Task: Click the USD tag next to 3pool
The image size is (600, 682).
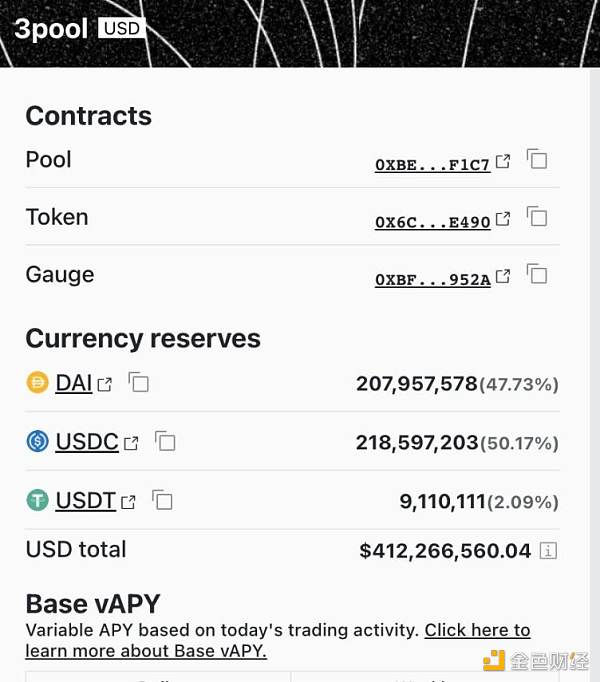Action: (x=122, y=28)
